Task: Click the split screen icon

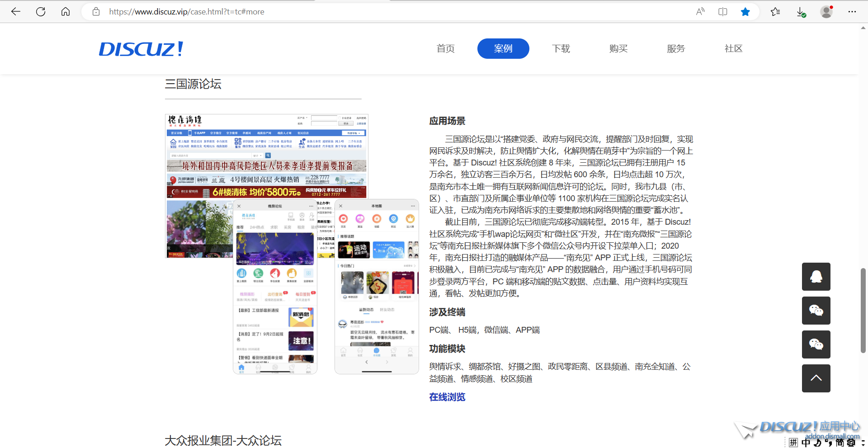Action: click(722, 11)
